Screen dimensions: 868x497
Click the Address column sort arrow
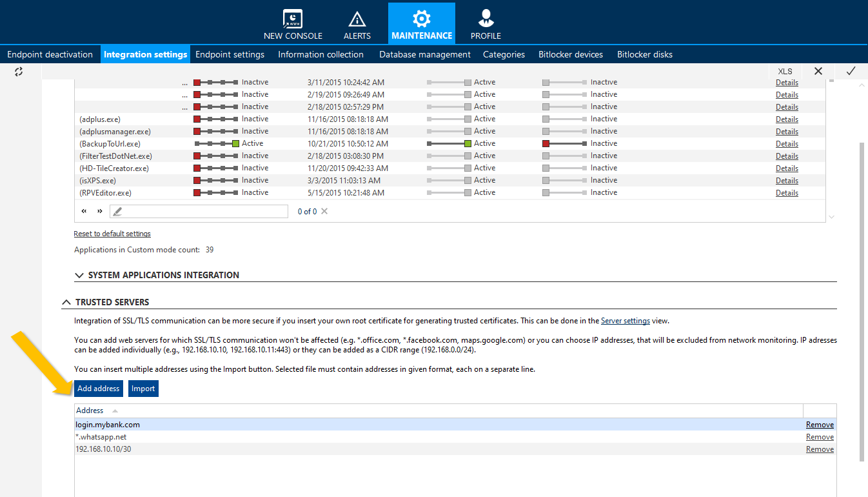(x=114, y=411)
